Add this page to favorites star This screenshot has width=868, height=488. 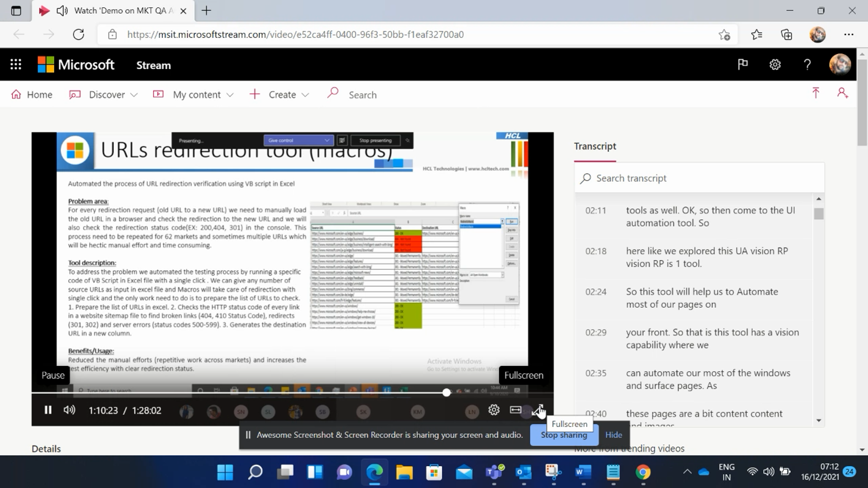[x=724, y=34]
